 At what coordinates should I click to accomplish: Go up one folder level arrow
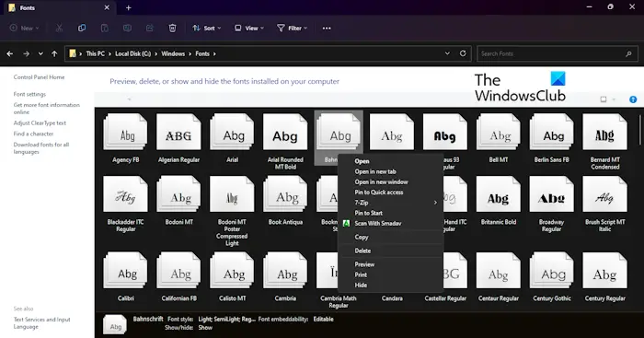(54, 53)
